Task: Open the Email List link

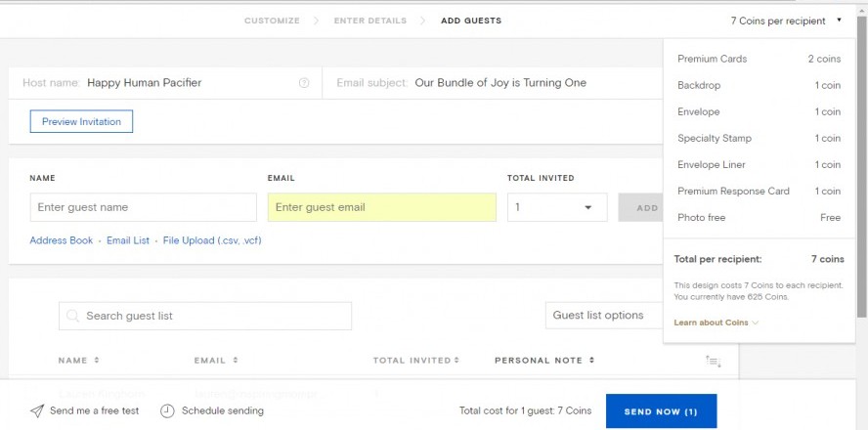Action: [x=128, y=240]
